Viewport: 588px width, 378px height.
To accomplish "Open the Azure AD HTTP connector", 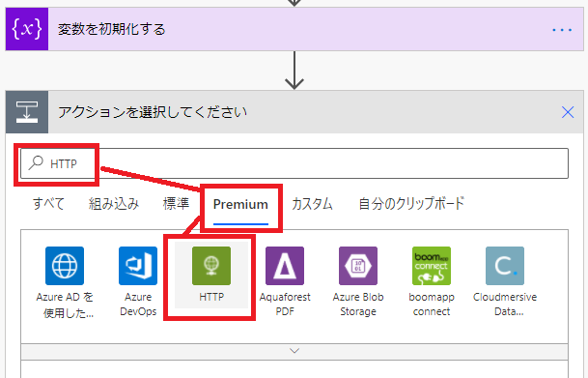I will [65, 266].
